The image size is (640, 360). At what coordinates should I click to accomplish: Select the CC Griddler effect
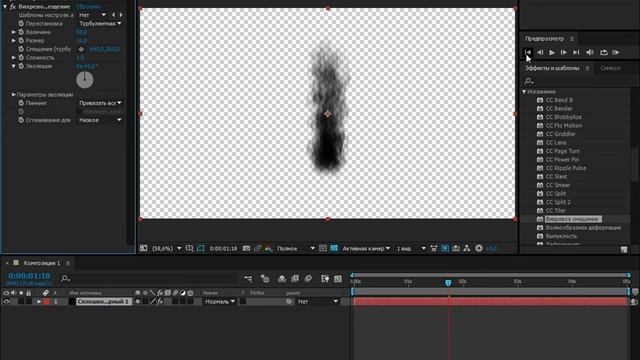(x=560, y=134)
